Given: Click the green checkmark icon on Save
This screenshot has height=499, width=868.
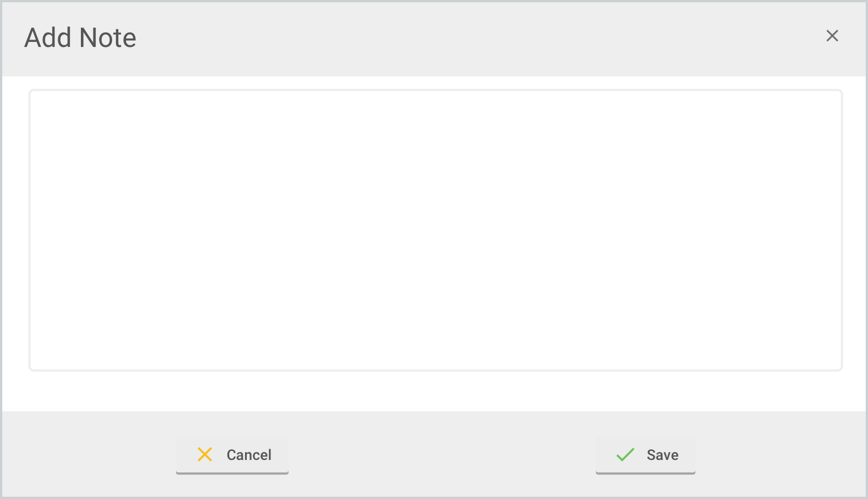Looking at the screenshot, I should (x=625, y=454).
